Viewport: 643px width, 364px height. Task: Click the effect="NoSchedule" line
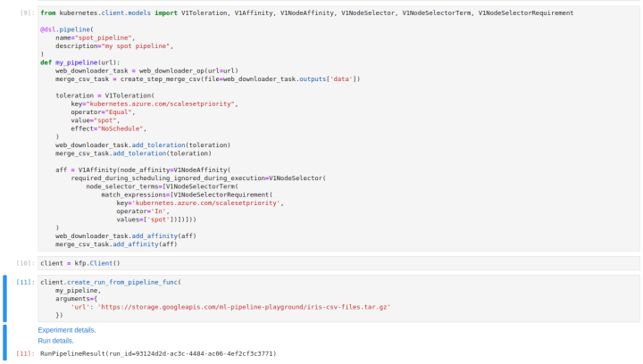point(109,128)
